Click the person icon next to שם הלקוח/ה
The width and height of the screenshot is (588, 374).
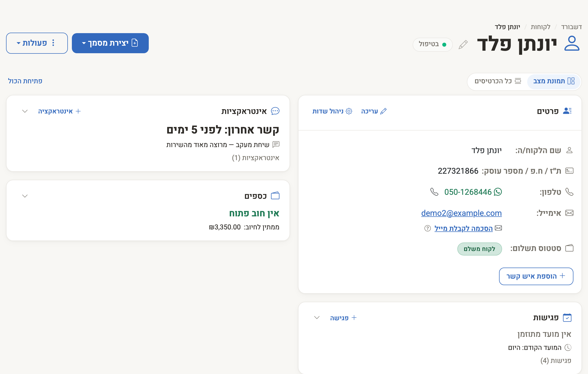(569, 150)
